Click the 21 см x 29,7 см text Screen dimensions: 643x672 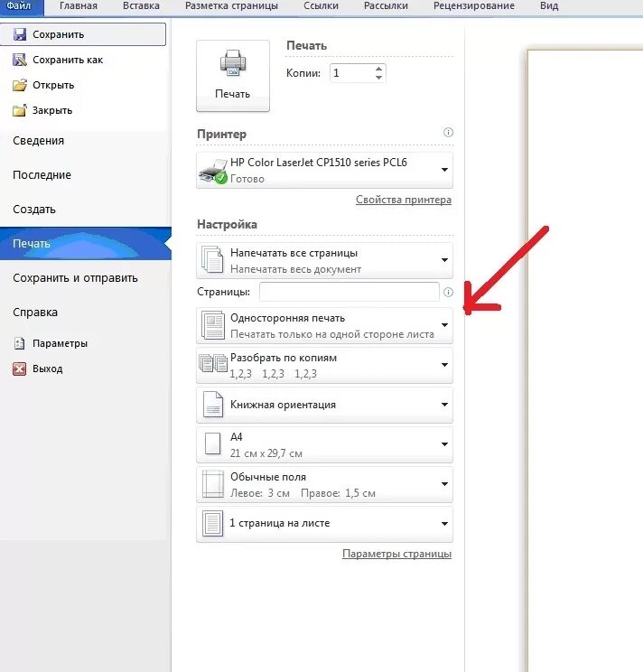point(266,453)
